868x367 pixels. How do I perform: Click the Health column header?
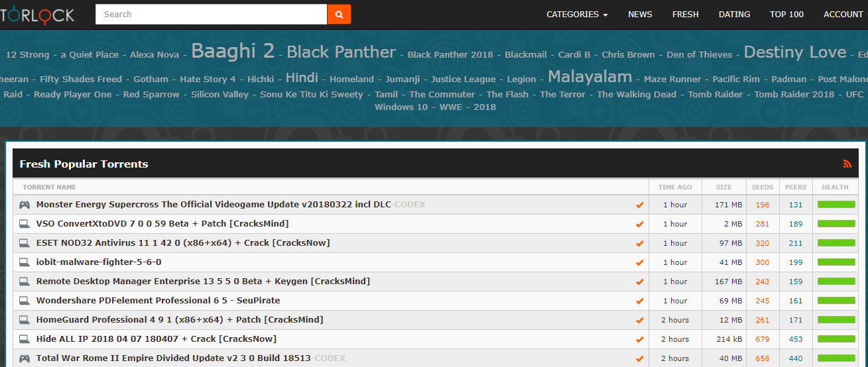coord(836,187)
